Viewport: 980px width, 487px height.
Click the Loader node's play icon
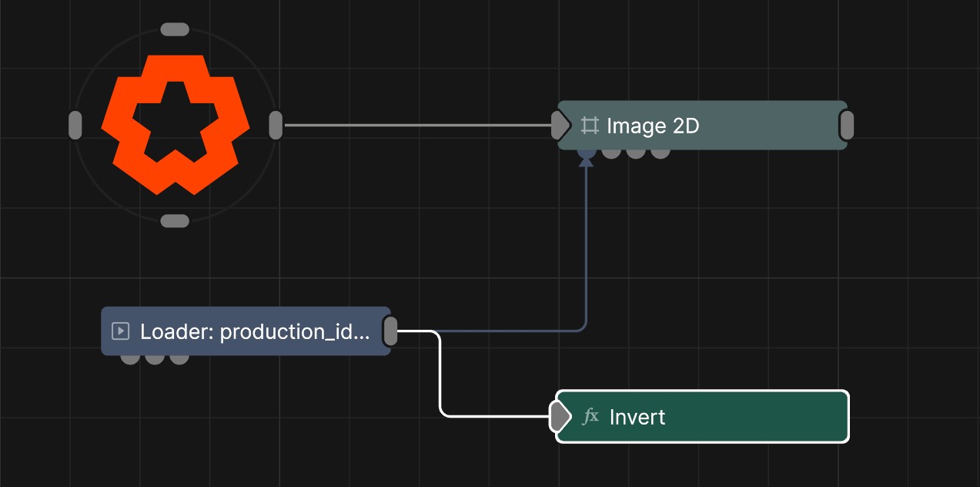tap(120, 331)
